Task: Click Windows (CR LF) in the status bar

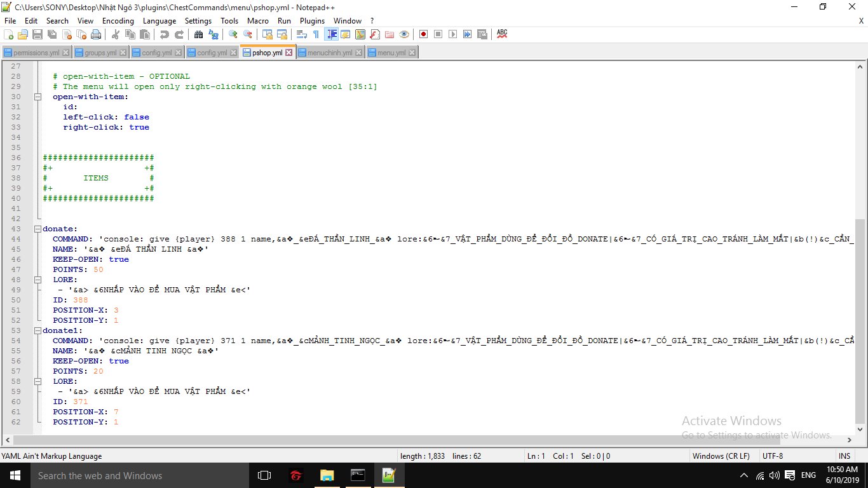Action: 721,456
